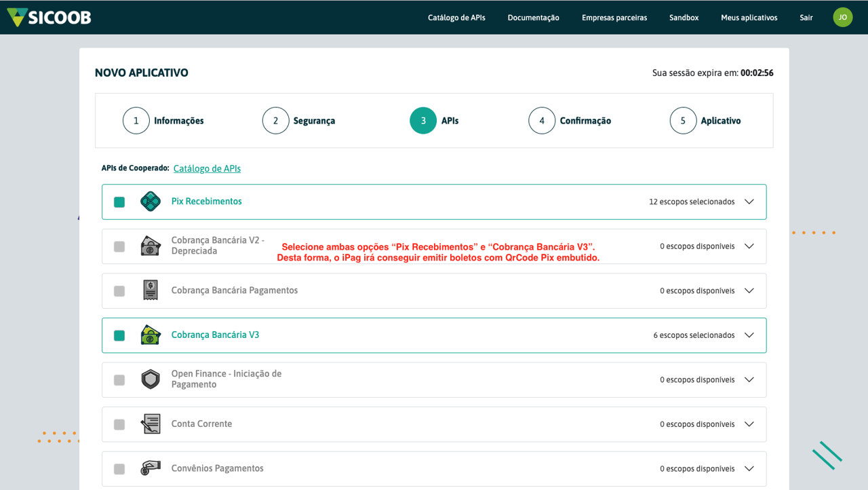The image size is (868, 490).
Task: Click the Convênios Pagamentos label
Action: pyautogui.click(x=218, y=468)
